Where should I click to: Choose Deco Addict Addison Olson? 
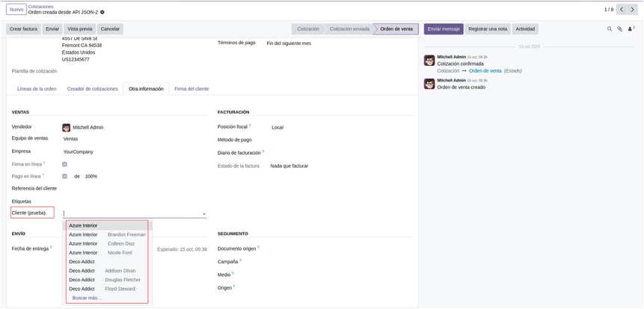point(108,271)
